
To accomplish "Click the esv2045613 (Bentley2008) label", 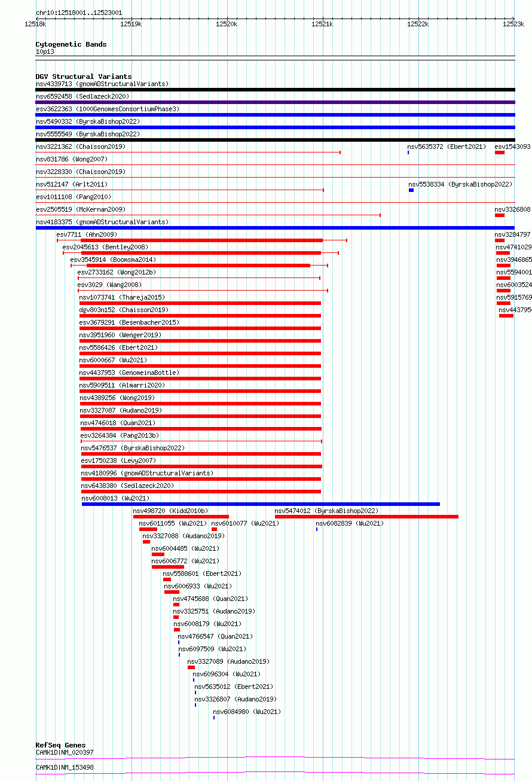I will pyautogui.click(x=105, y=247).
